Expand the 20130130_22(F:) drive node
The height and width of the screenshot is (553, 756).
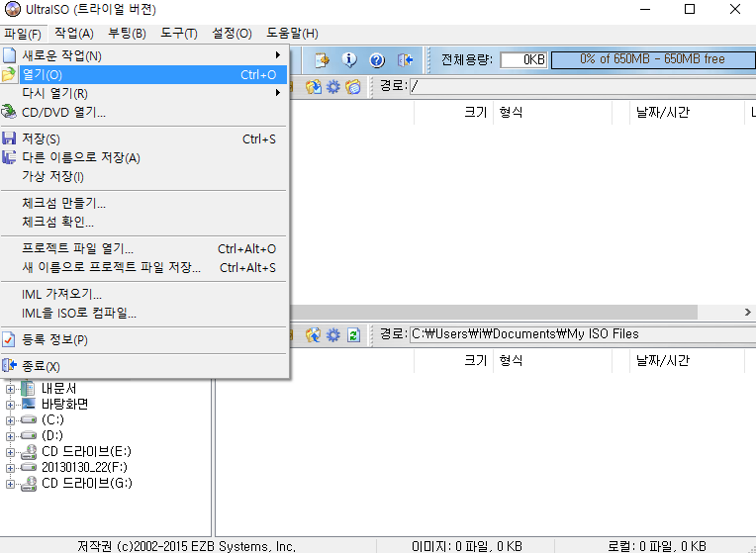(x=10, y=468)
